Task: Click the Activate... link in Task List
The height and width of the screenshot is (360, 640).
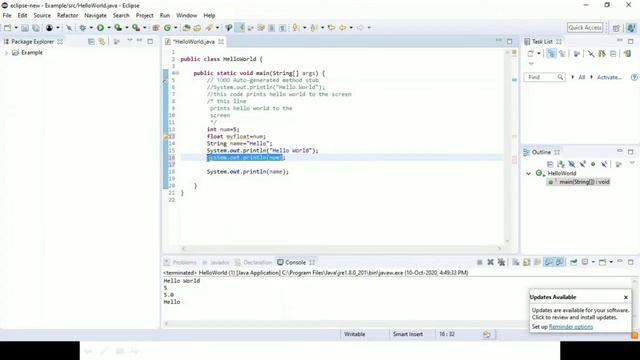Action: coord(609,77)
